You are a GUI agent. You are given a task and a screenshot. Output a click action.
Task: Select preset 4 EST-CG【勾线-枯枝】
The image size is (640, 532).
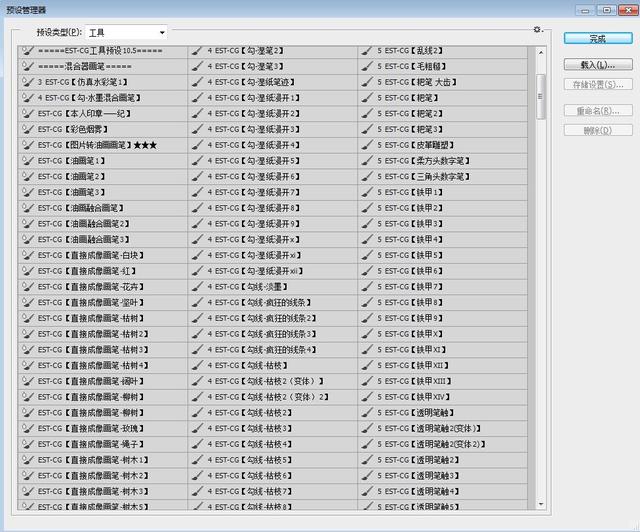tap(273, 365)
